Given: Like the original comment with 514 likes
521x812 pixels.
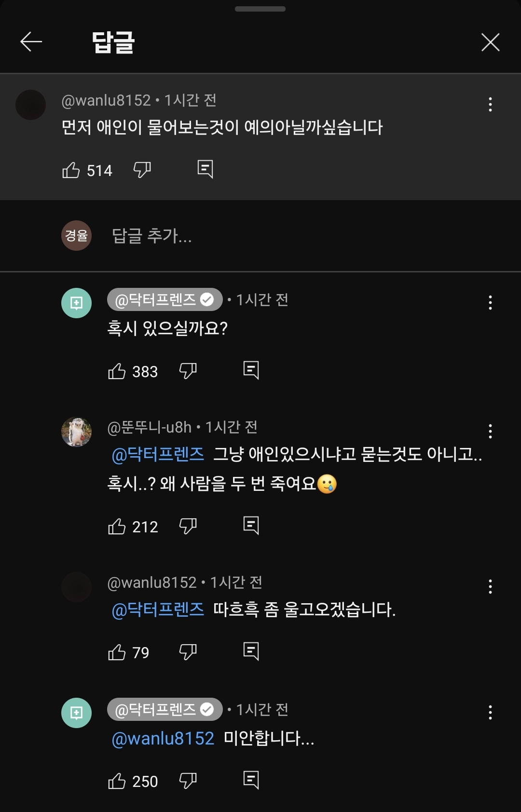Looking at the screenshot, I should point(71,170).
